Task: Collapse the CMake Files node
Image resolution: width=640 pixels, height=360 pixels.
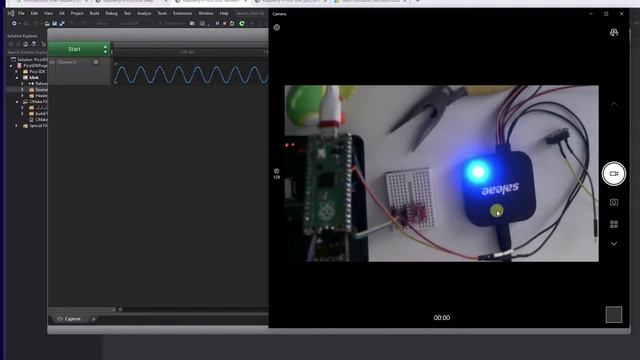Action: coord(17,102)
